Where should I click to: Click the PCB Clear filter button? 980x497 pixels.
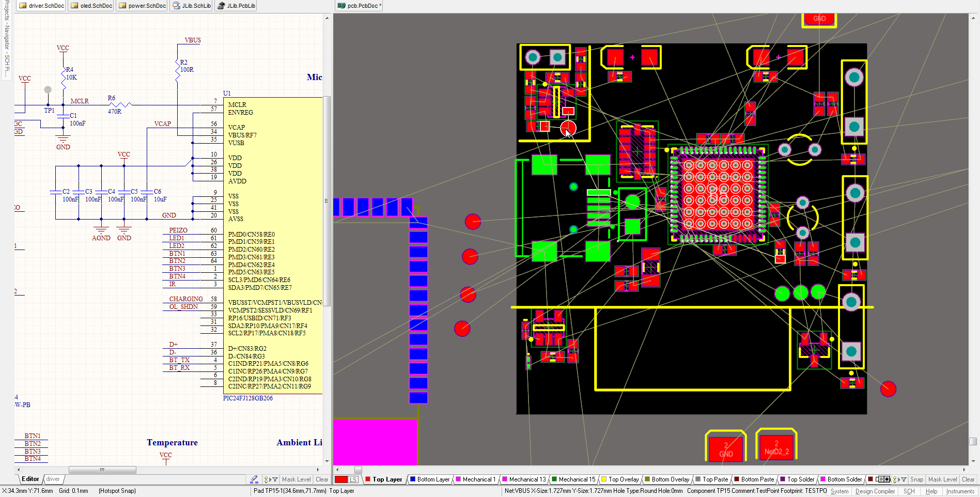(x=968, y=479)
